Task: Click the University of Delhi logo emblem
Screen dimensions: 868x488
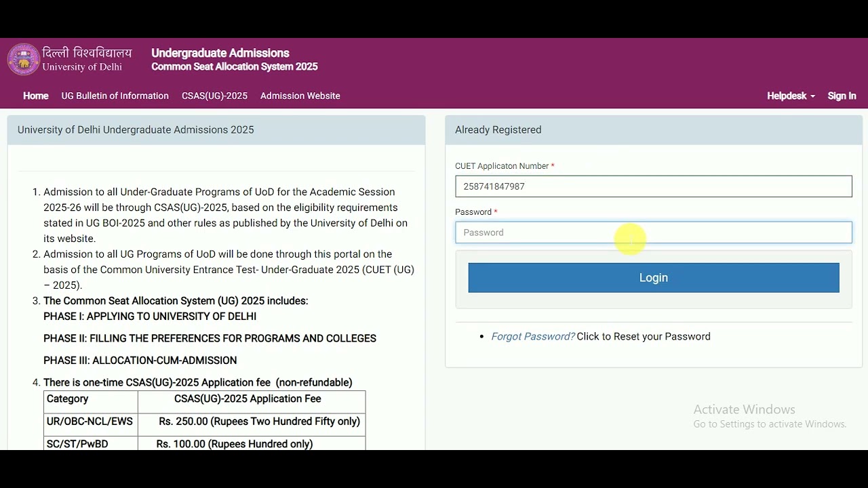Action: 24,60
